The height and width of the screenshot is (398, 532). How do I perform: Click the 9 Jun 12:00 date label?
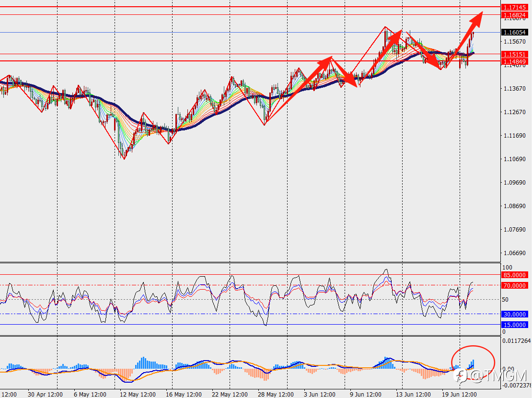point(365,394)
